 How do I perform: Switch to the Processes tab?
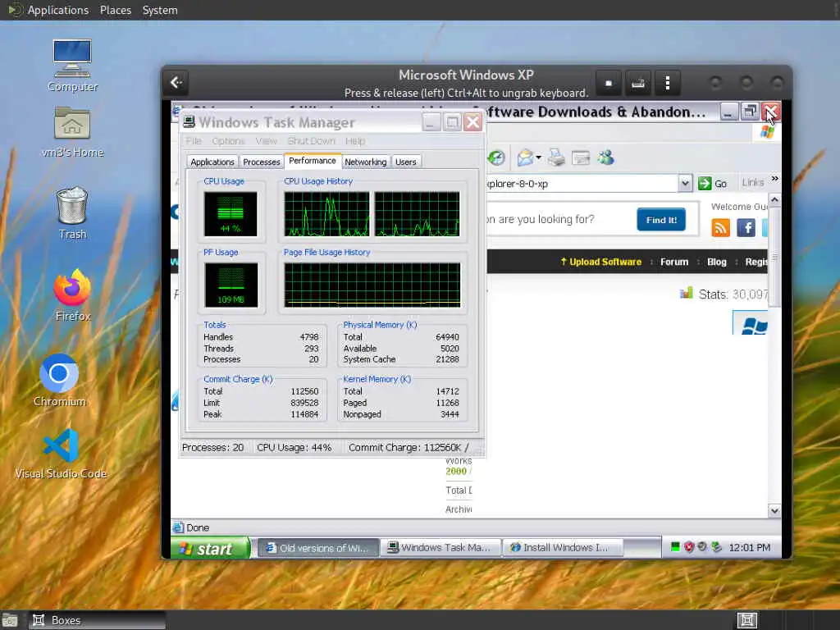[x=262, y=162]
